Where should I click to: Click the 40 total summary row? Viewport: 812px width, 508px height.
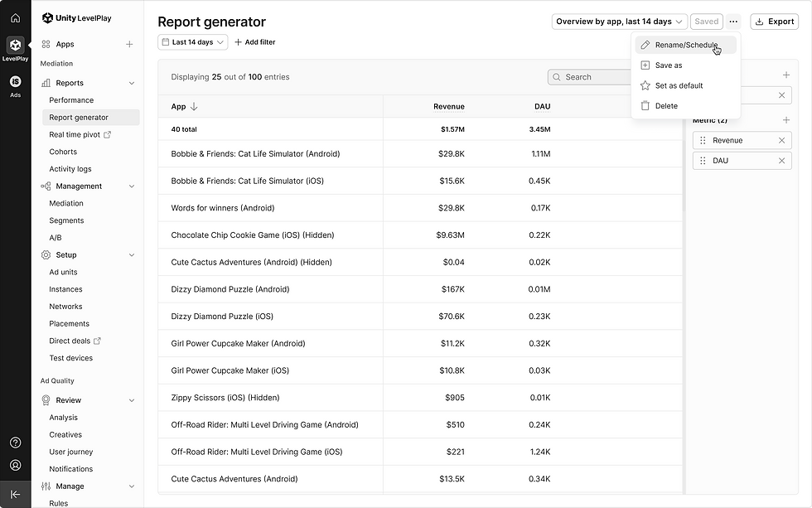tap(420, 129)
